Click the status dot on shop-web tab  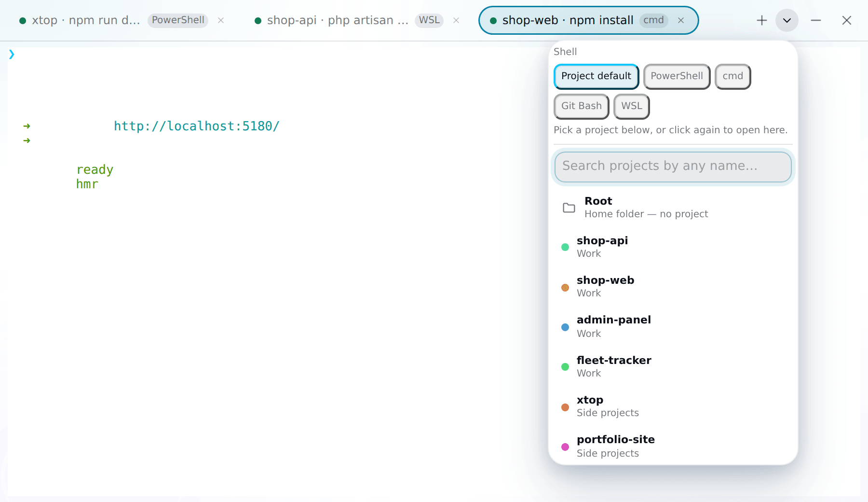point(493,21)
